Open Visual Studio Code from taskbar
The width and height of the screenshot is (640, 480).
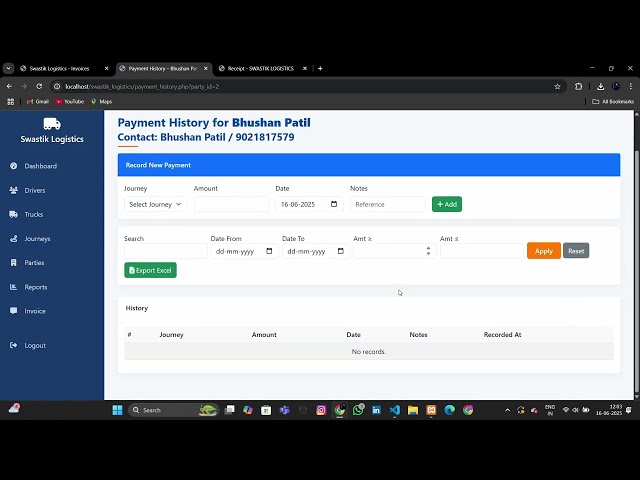395,410
